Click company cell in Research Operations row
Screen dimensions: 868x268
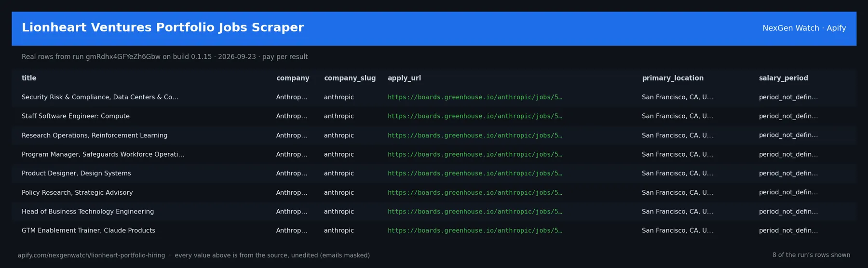[x=291, y=135]
